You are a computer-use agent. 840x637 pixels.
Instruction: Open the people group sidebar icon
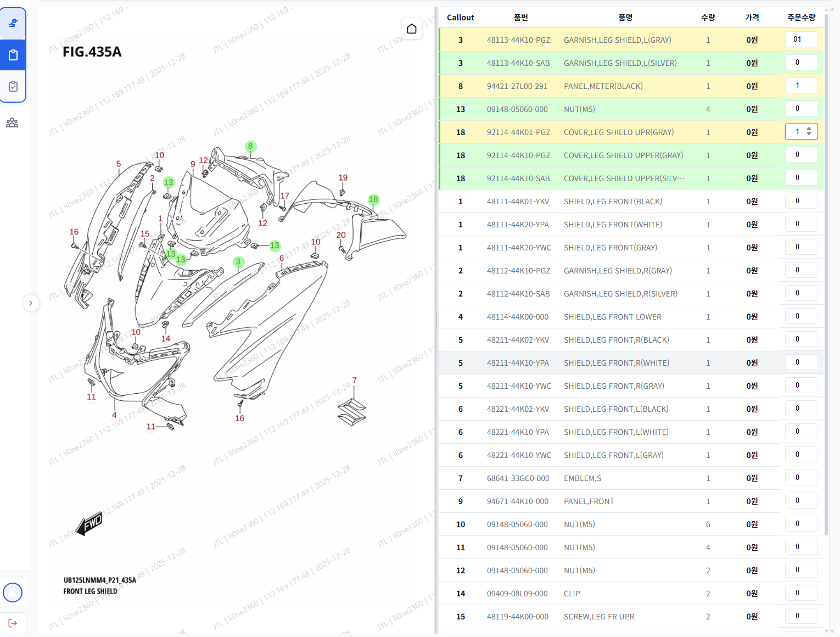click(12, 122)
